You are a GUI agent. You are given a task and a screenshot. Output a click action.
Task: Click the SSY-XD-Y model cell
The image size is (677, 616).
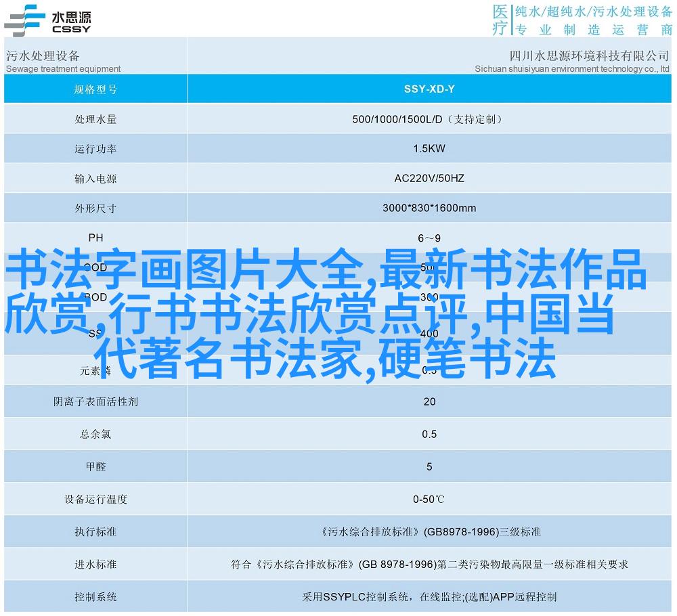click(x=429, y=89)
